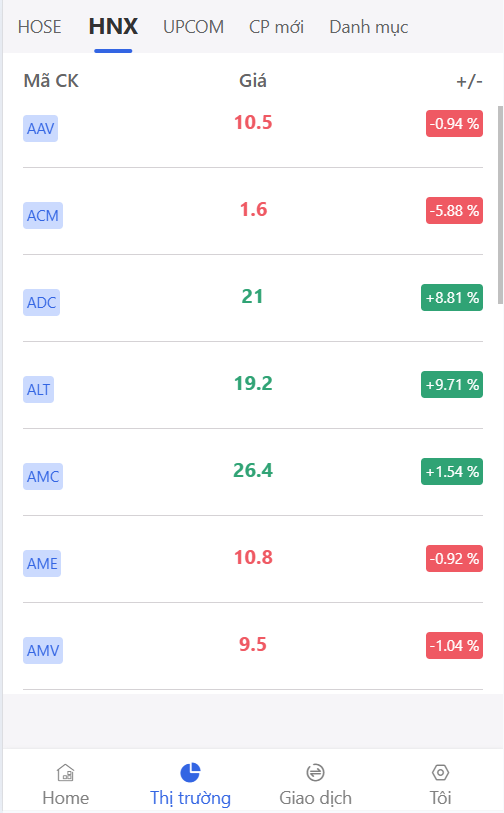The width and height of the screenshot is (504, 813).
Task: Click the +9.71 % change badge
Action: pyautogui.click(x=452, y=385)
